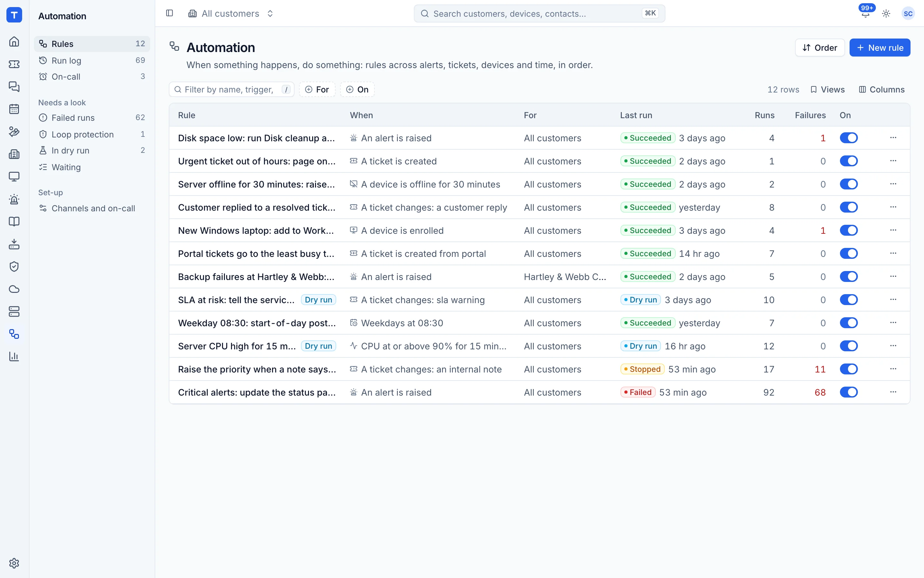Collapse the sidebar panel toggle icon

click(x=169, y=13)
